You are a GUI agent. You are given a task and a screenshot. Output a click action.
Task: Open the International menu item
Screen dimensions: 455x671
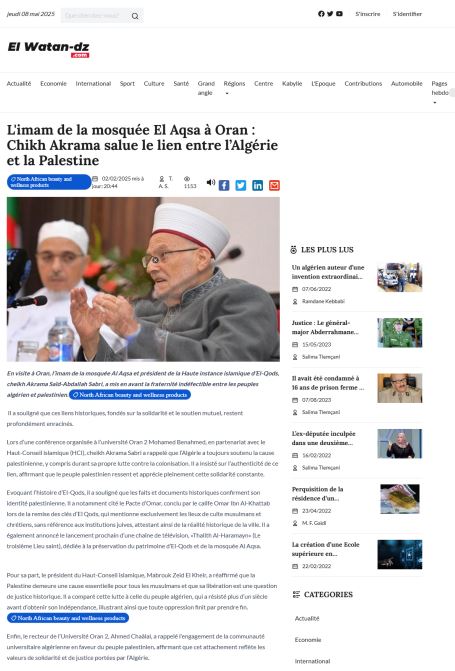[x=93, y=83]
